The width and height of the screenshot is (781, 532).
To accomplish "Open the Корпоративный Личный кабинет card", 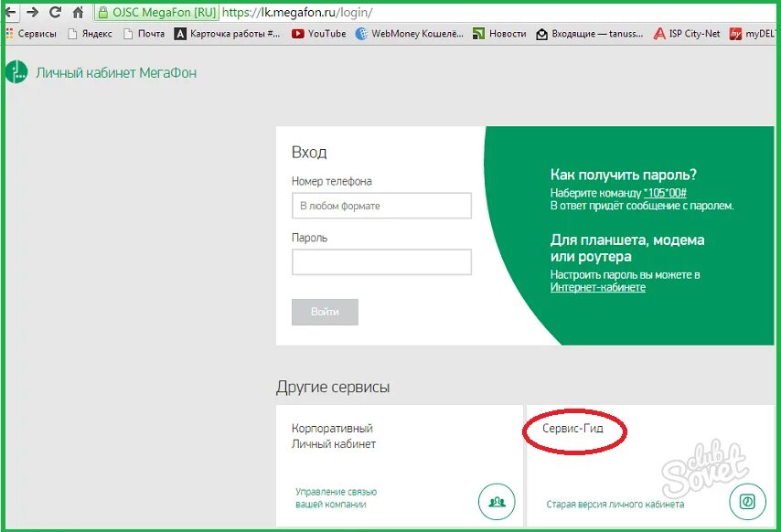I will coord(400,465).
